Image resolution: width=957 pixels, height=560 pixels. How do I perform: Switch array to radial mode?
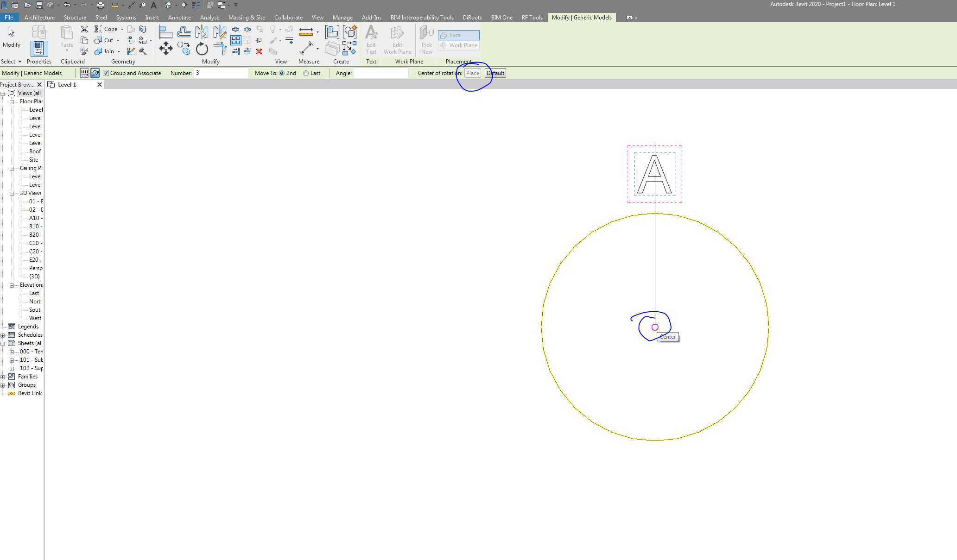click(x=95, y=73)
